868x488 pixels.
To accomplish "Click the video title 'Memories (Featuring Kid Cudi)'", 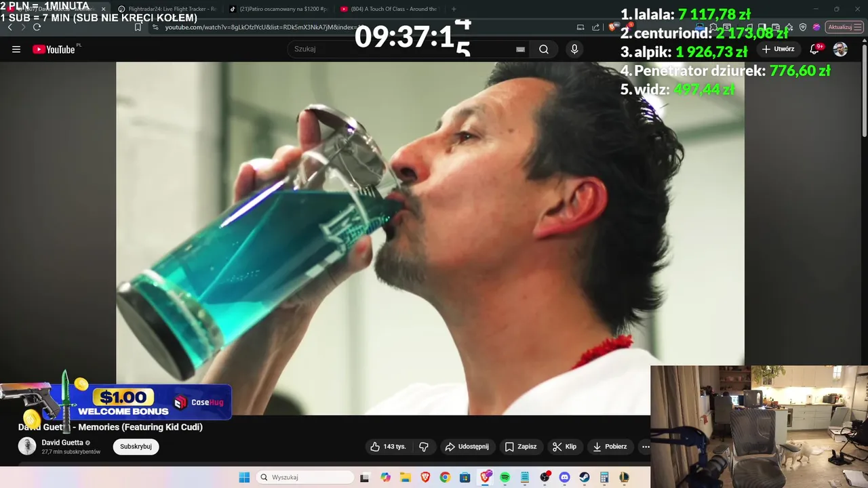I will tap(140, 427).
